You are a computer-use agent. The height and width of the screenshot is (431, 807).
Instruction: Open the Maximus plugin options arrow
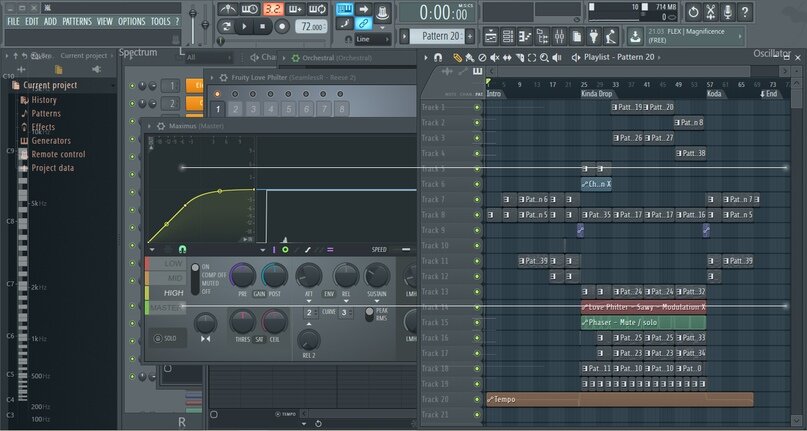tap(150, 126)
